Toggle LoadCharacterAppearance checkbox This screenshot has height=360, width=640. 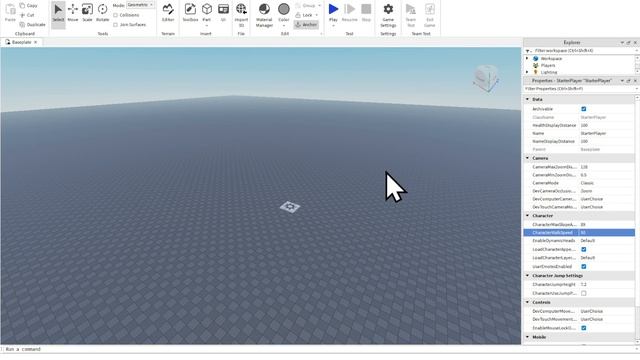click(584, 249)
